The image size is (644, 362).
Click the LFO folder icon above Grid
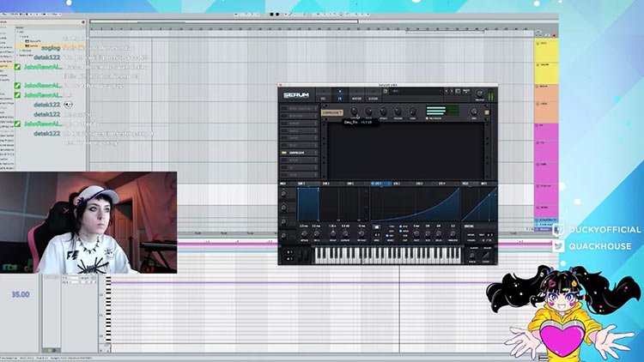pyautogui.click(x=377, y=227)
